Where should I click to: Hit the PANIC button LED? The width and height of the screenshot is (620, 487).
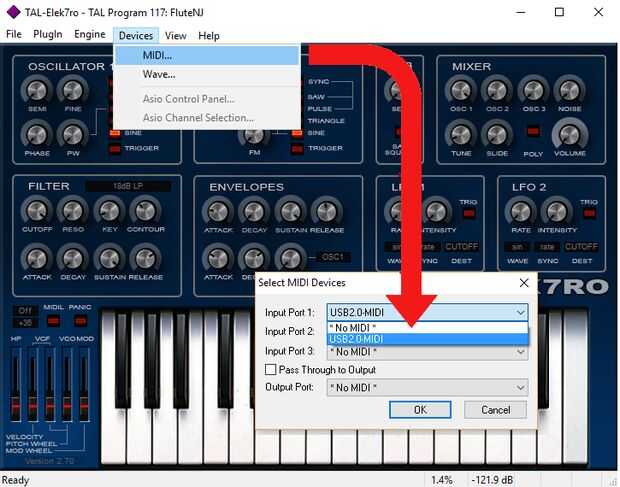pos(80,321)
